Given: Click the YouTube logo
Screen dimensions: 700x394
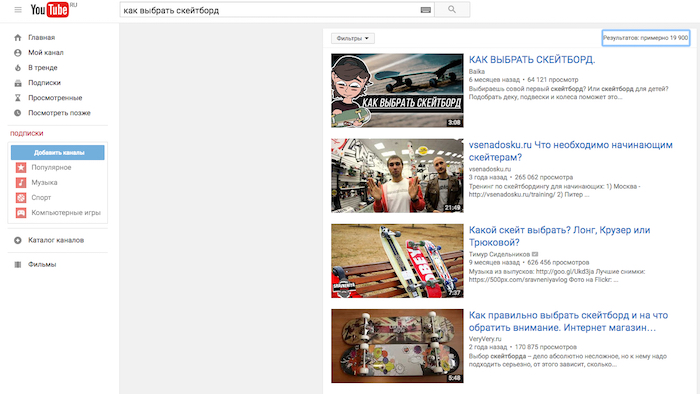Looking at the screenshot, I should pos(50,10).
